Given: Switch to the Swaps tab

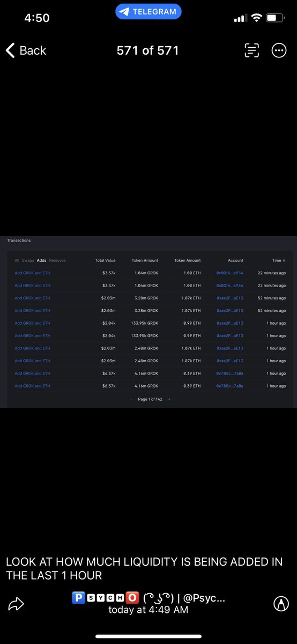Looking at the screenshot, I should [x=28, y=260].
